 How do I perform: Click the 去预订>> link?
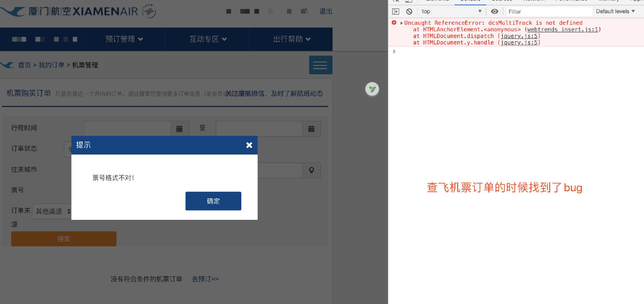coord(205,279)
